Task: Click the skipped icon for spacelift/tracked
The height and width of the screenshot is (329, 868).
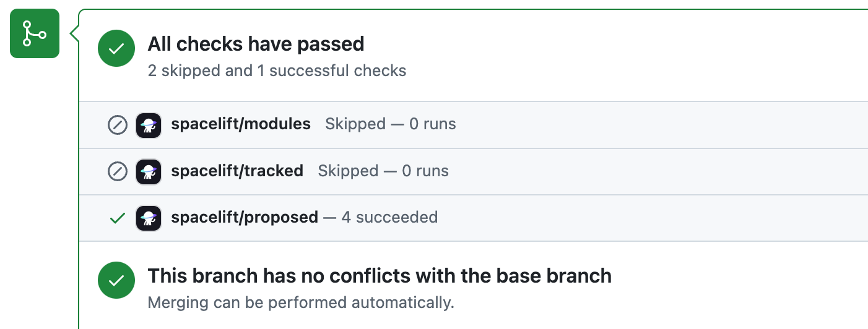Action: (x=117, y=171)
